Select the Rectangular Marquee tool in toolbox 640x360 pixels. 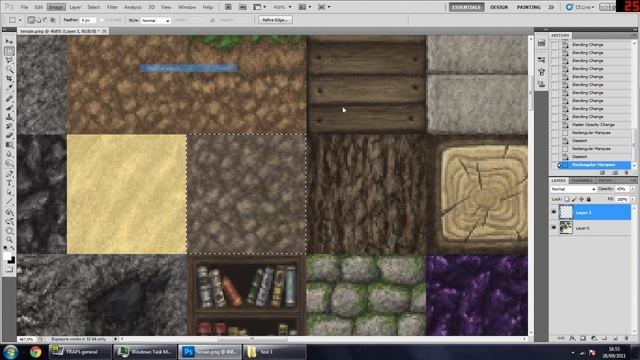9,51
